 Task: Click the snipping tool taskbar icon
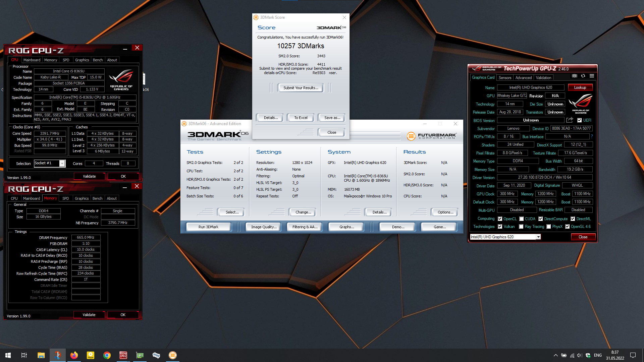pos(58,355)
